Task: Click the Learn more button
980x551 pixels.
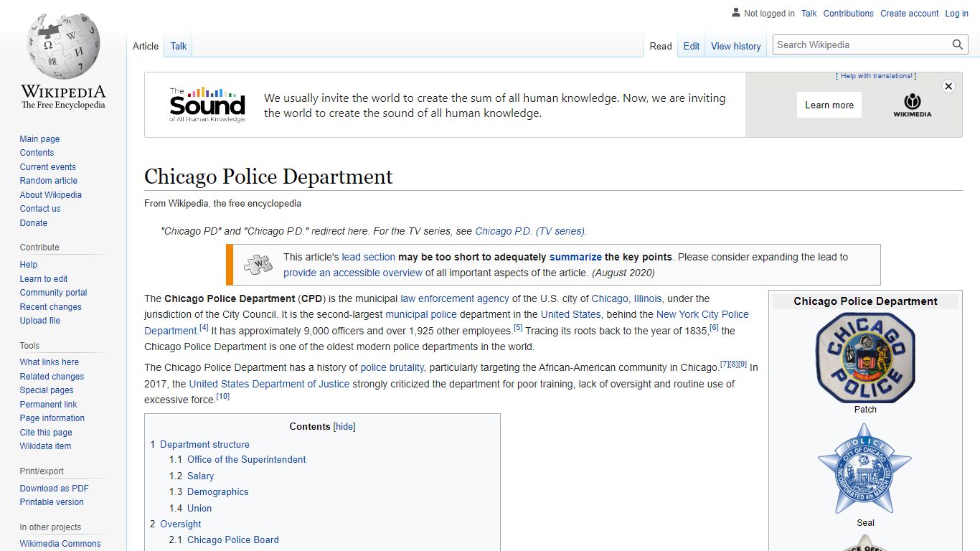Action: [829, 105]
